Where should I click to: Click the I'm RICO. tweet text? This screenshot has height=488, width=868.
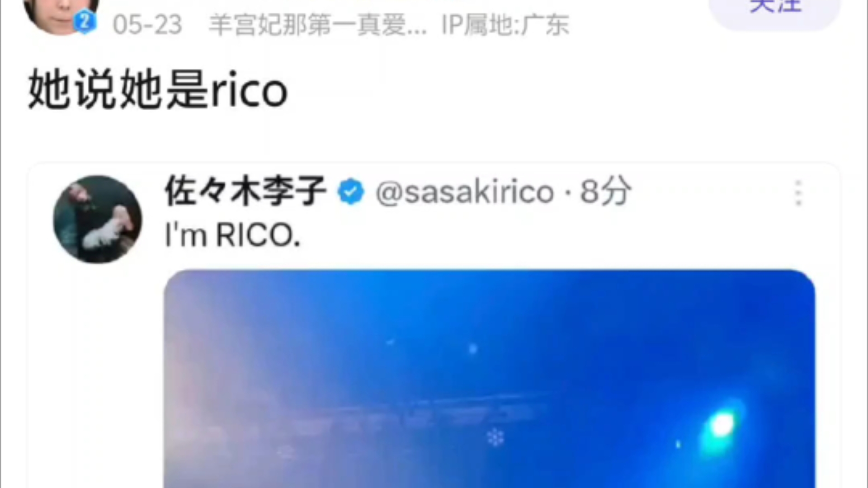coord(233,235)
